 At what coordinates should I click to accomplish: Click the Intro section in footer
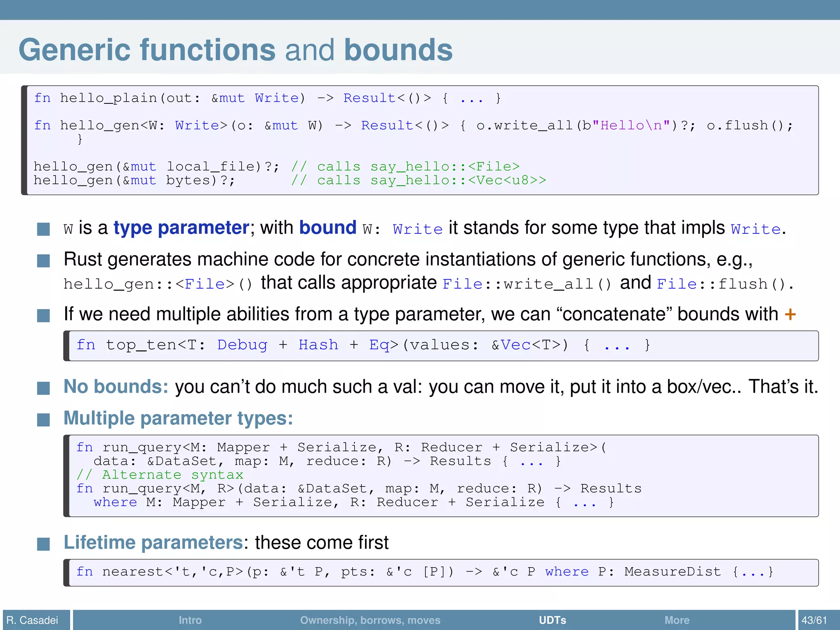coord(190,620)
